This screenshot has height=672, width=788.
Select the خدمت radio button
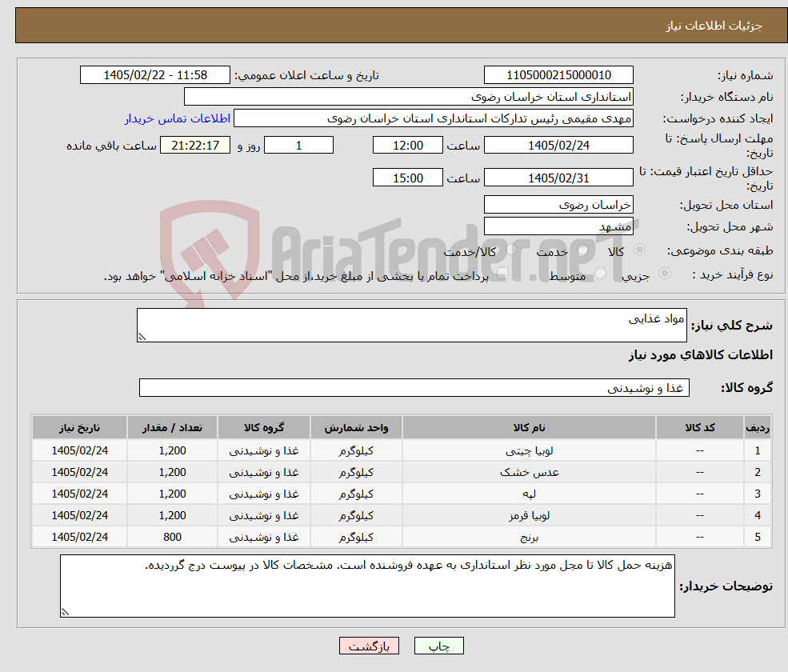pos(583,250)
